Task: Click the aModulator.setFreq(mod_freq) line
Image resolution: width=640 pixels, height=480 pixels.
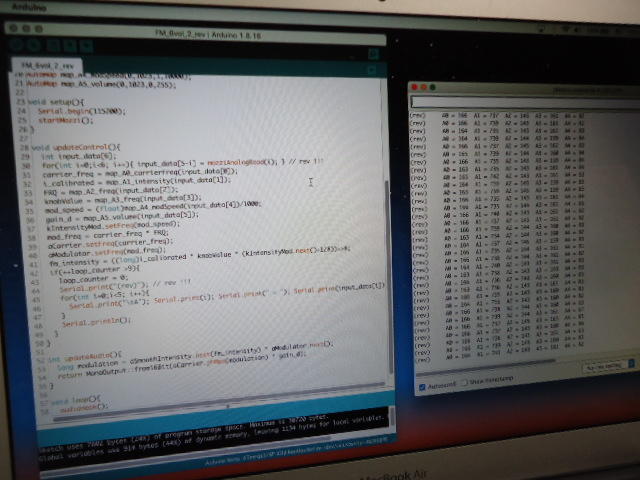Action: 107,252
